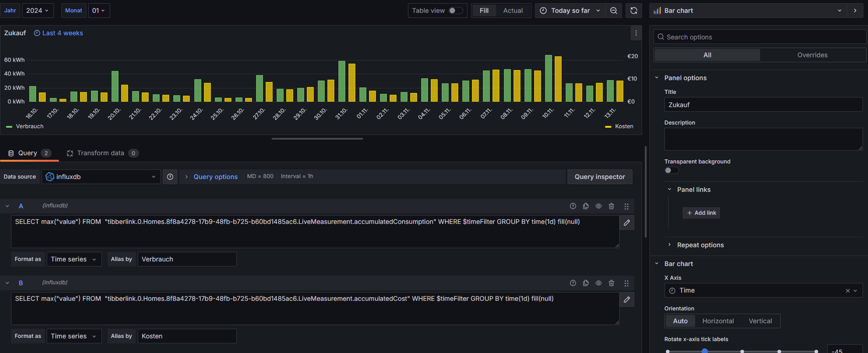Click the Alias by field containing Verbrauch
Image resolution: width=868 pixels, height=353 pixels.
187,259
